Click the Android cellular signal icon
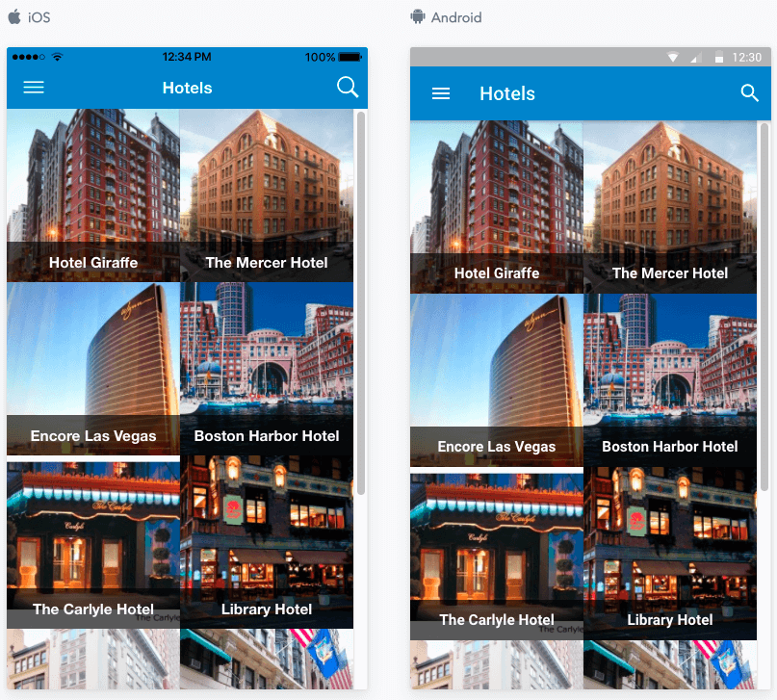 pyautogui.click(x=696, y=58)
